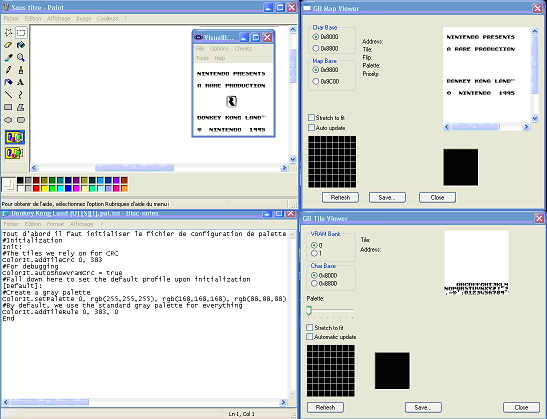Pick the black color swatch in Paint palette
547x419 pixels.
click(20, 180)
